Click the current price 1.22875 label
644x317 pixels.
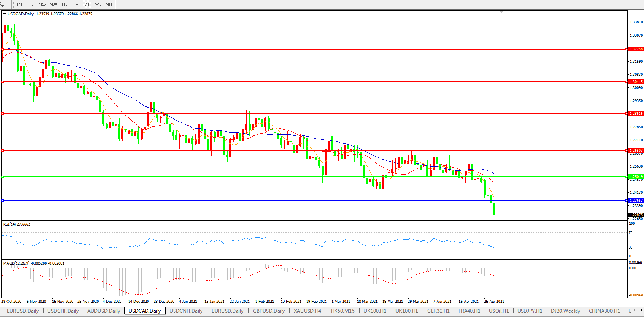click(636, 215)
